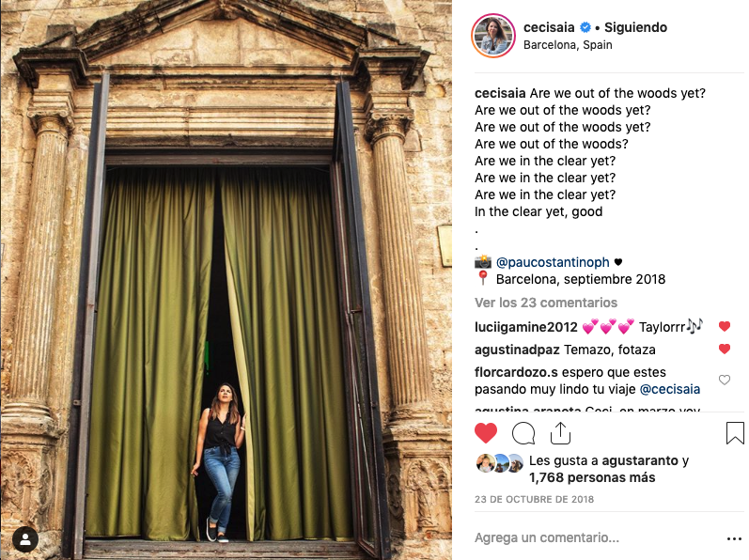View 1,768 personas más likes list
Screen dimensions: 749x560
coord(592,477)
